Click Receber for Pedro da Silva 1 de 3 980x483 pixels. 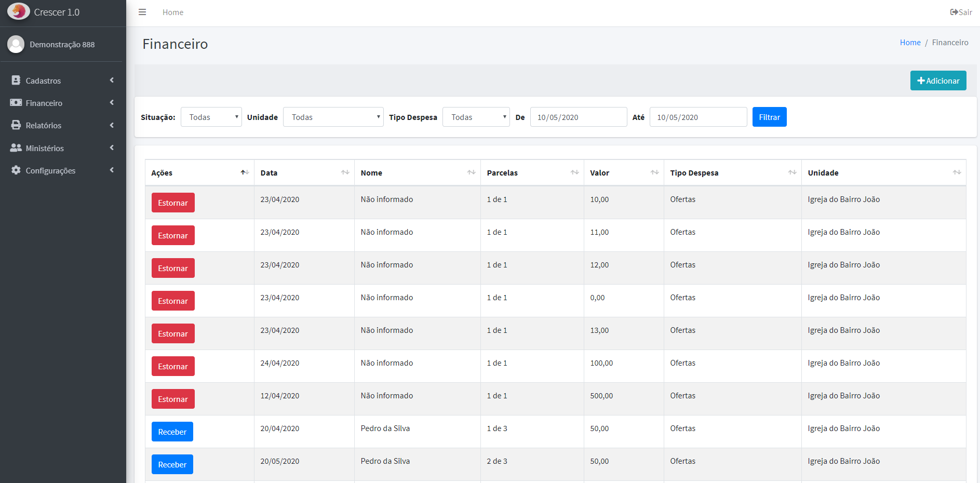pos(172,432)
